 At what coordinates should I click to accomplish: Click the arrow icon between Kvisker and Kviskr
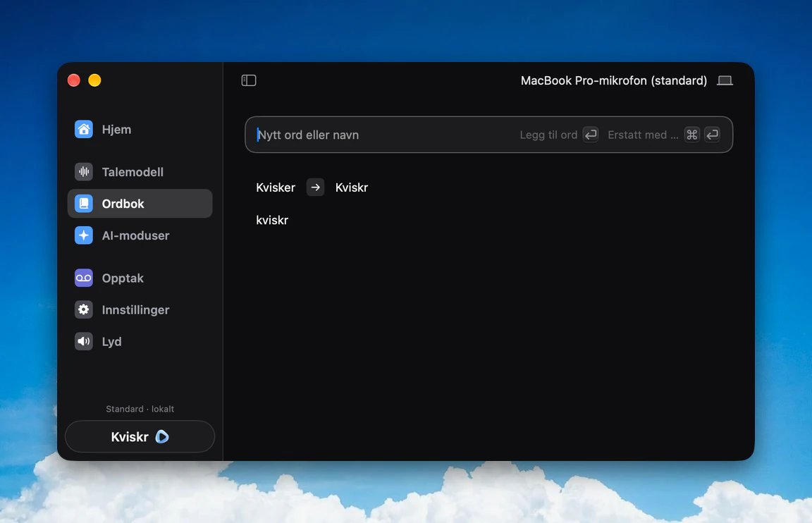315,187
